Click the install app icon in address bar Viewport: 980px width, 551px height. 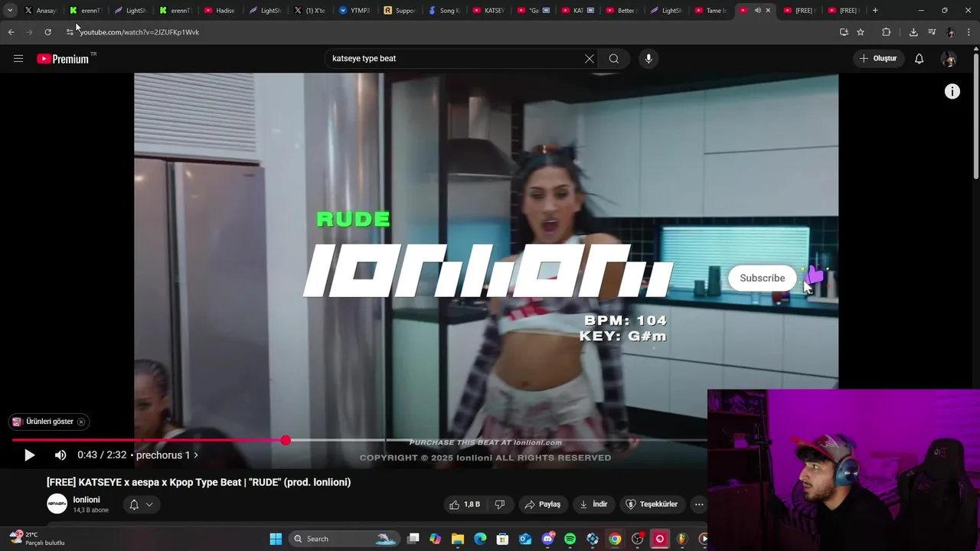click(844, 32)
